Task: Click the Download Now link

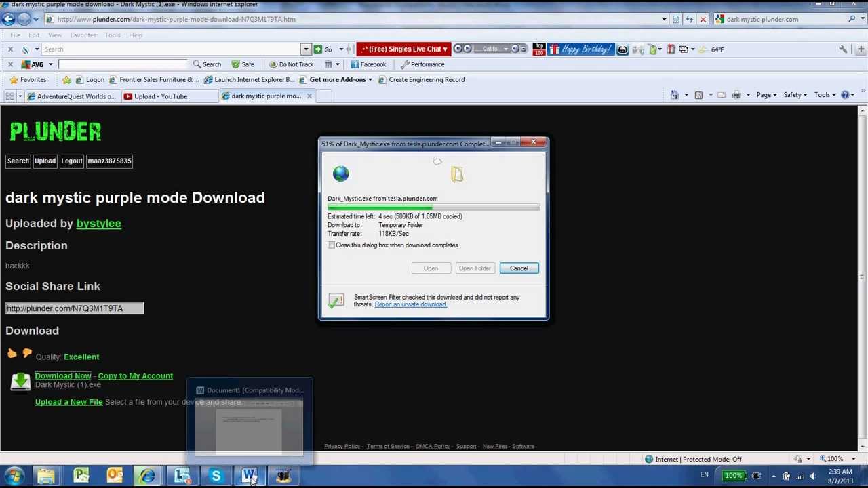Action: (63, 375)
